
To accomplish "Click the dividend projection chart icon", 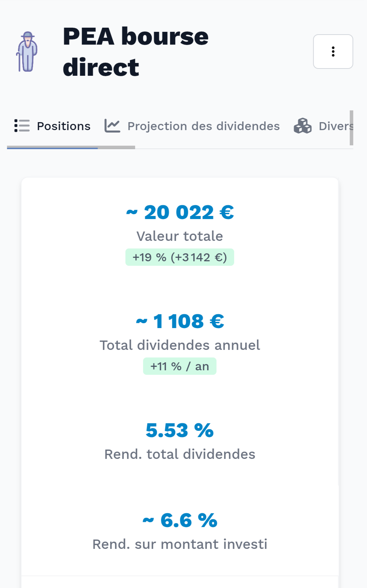I will coord(112,126).
